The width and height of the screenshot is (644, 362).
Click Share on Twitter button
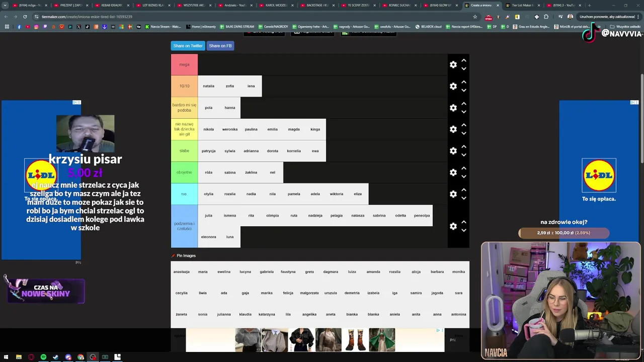point(188,46)
